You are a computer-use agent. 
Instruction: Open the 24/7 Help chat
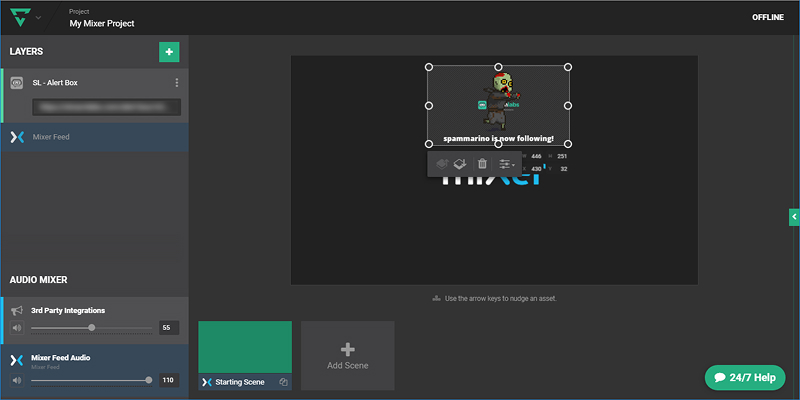click(x=745, y=378)
